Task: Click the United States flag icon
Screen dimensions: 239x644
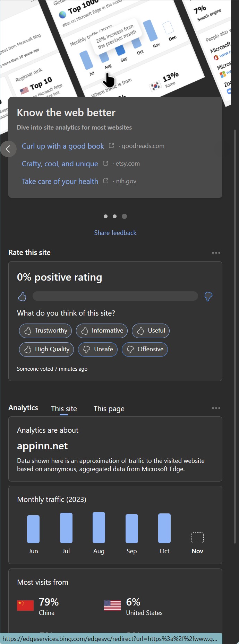Action: 112,605
